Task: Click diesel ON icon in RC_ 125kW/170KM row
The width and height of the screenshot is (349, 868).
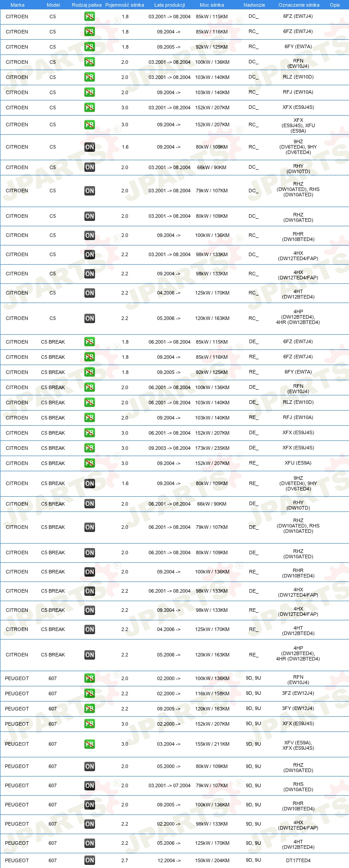Action: (x=90, y=293)
